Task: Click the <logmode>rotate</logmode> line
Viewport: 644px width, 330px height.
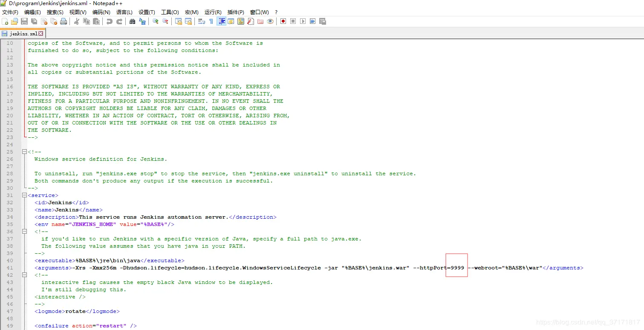Action: coord(77,311)
